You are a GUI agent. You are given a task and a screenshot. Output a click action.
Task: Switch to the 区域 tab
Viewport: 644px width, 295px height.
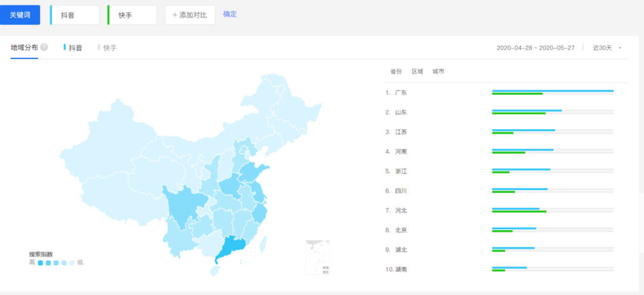click(417, 72)
